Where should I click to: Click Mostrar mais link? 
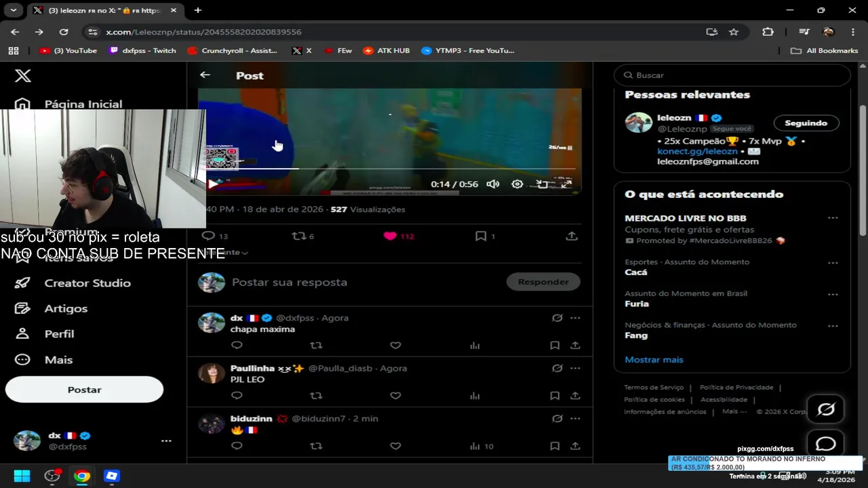pos(654,360)
